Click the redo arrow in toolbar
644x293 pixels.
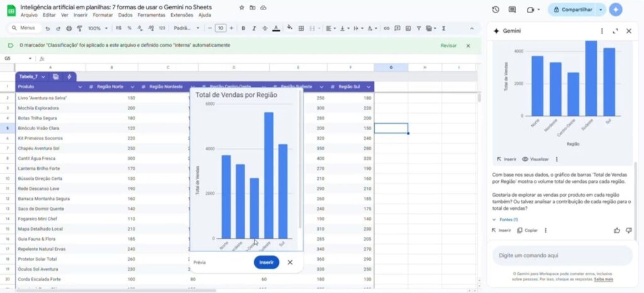point(58,28)
